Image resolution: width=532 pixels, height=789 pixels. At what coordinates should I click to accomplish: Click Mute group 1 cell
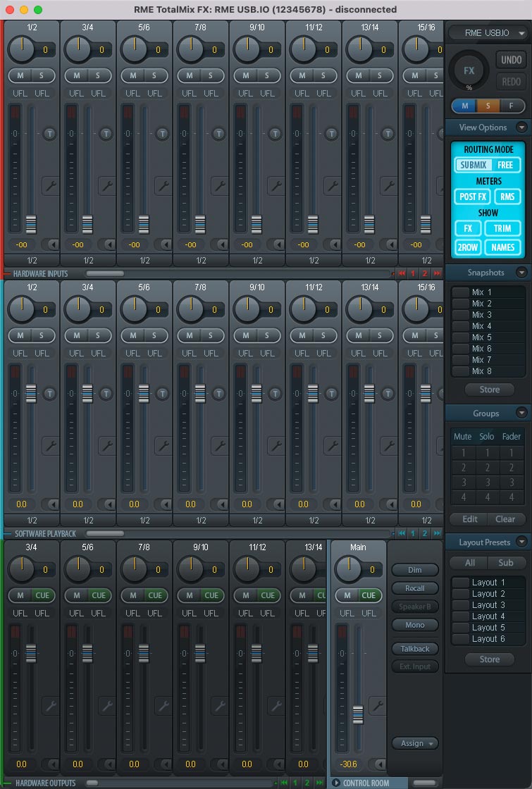coord(463,453)
